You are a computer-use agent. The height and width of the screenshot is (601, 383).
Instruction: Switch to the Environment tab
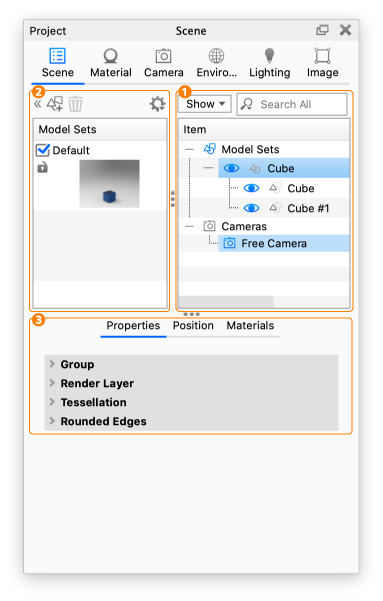coord(216,63)
